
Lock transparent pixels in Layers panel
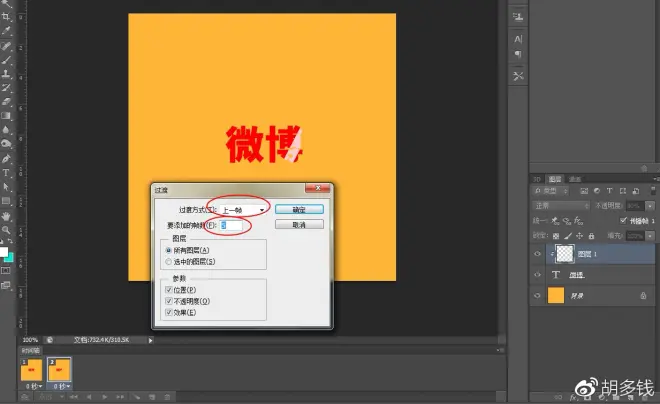click(x=556, y=236)
